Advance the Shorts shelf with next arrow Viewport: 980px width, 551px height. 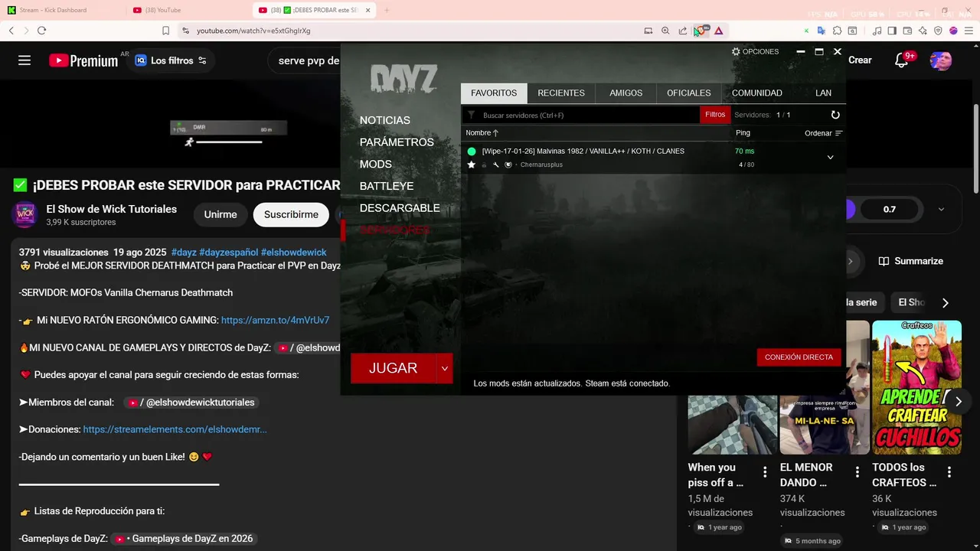coord(958,402)
